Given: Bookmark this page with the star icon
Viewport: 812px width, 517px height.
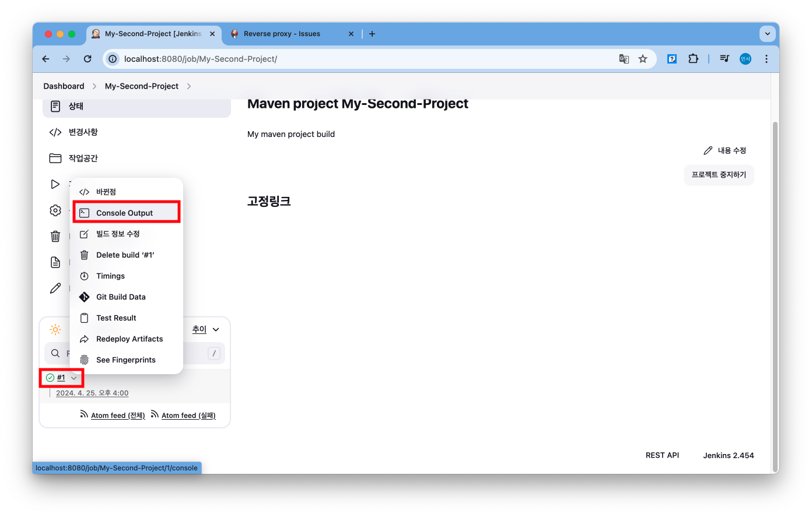Looking at the screenshot, I should click(643, 59).
